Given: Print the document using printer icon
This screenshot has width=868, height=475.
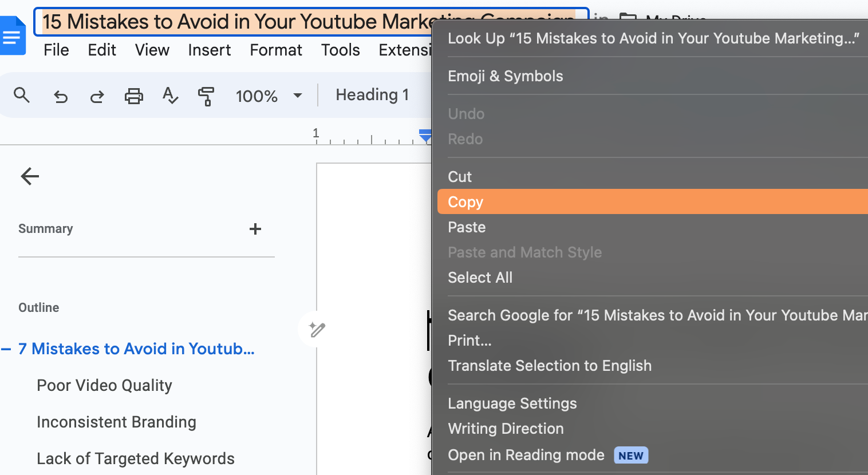Looking at the screenshot, I should 134,96.
